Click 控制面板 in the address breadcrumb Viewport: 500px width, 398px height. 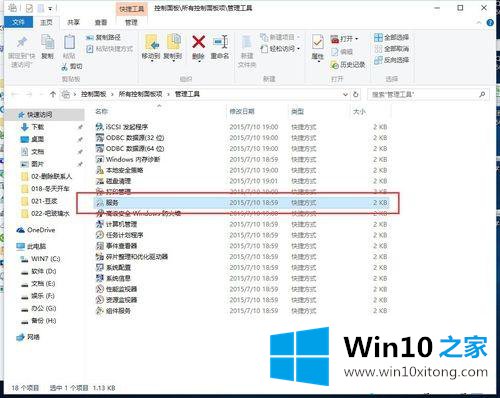coord(93,94)
